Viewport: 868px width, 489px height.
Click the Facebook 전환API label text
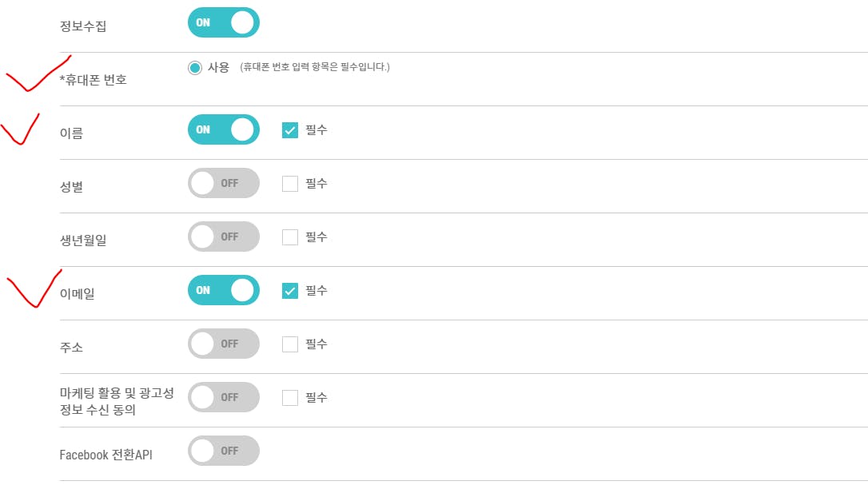pyautogui.click(x=106, y=455)
